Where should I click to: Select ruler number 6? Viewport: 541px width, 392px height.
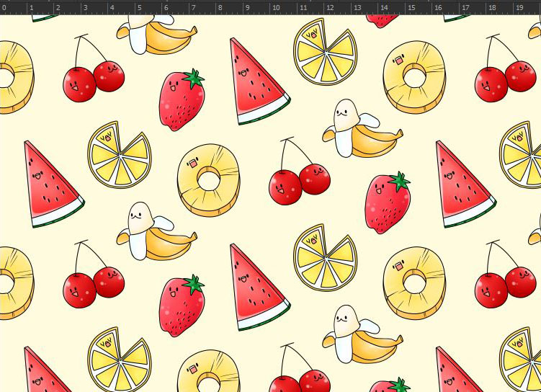pos(166,8)
